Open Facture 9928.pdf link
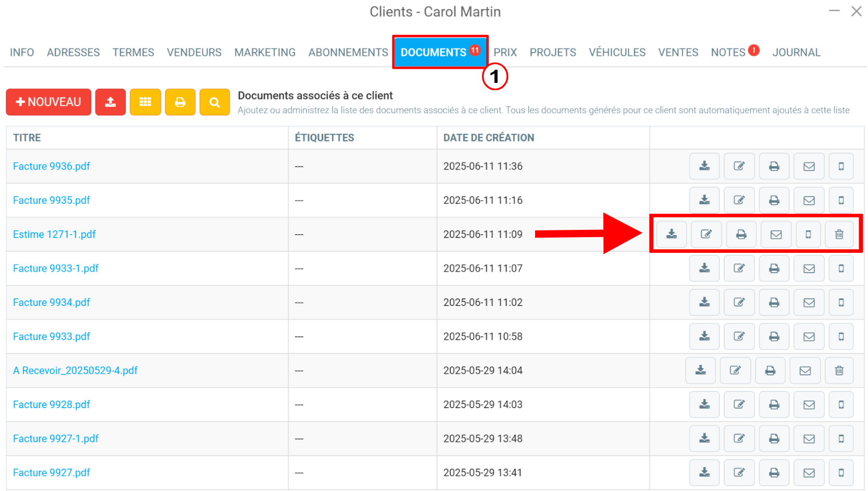 [52, 404]
